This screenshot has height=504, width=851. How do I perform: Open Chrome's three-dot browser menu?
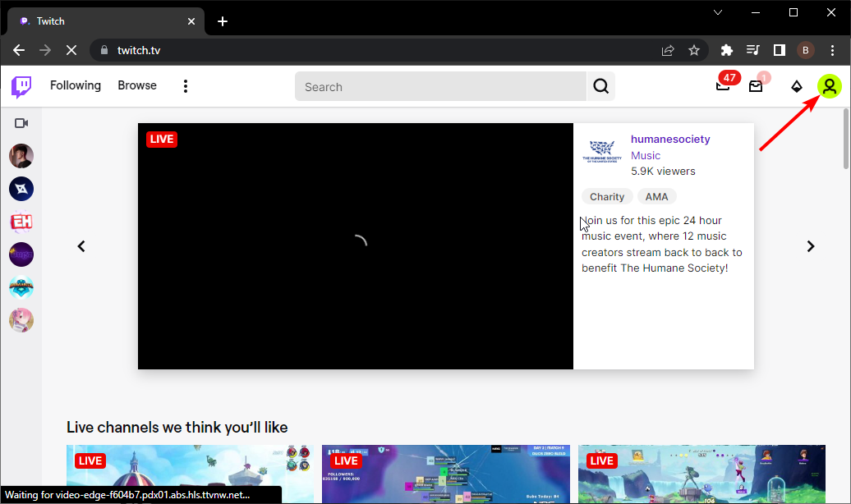[x=832, y=50]
